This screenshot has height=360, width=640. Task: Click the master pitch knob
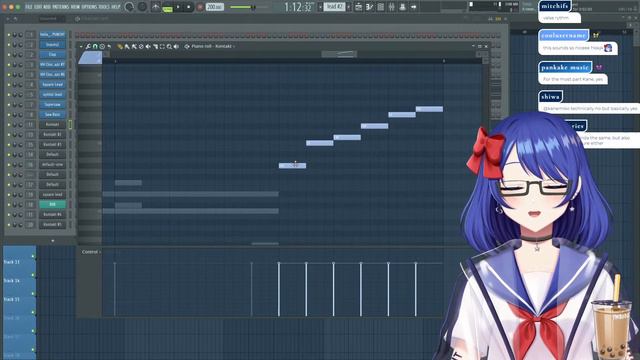coord(142,7)
